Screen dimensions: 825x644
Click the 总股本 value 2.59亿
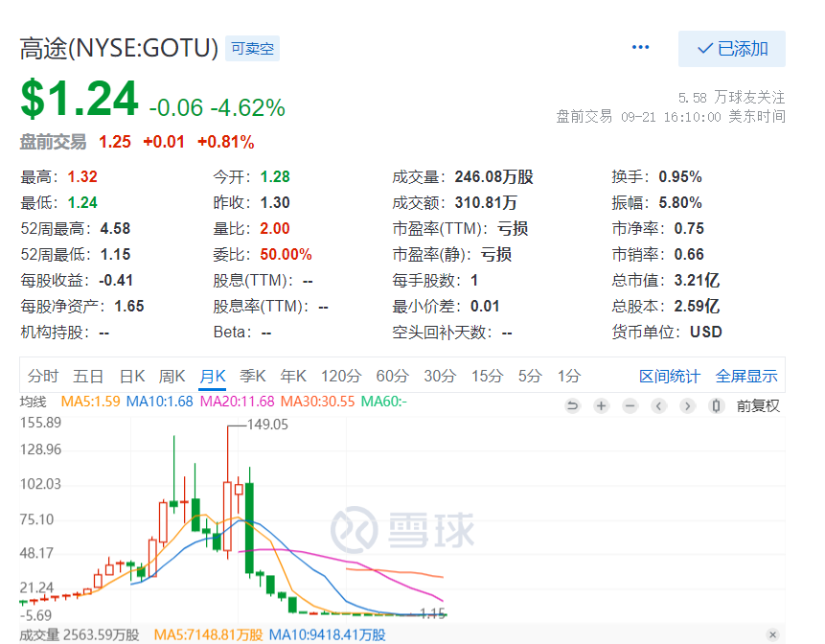(x=697, y=306)
